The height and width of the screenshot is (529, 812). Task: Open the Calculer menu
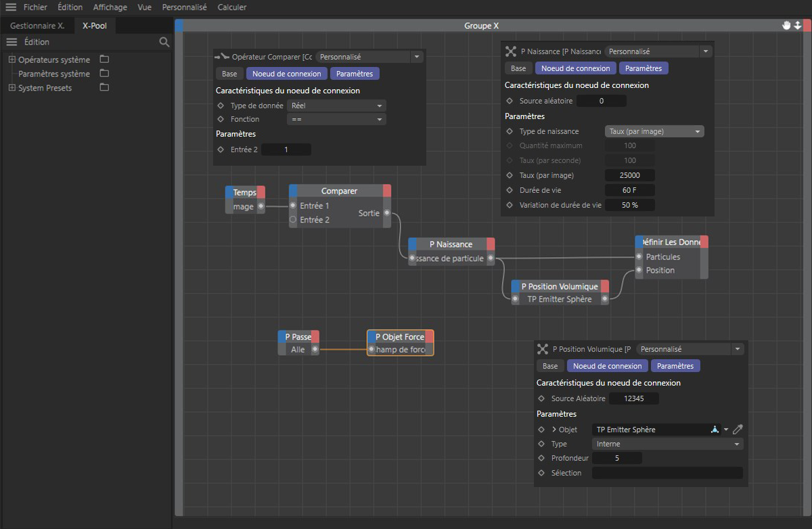coord(232,7)
